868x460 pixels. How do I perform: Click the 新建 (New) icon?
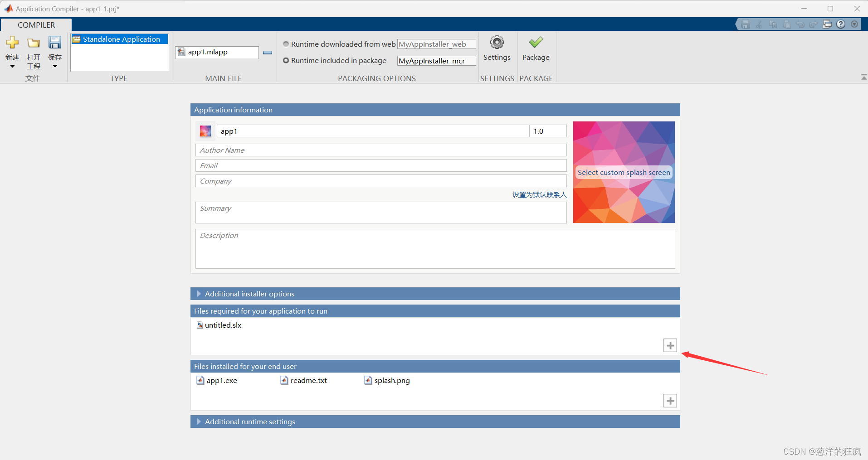[12, 42]
